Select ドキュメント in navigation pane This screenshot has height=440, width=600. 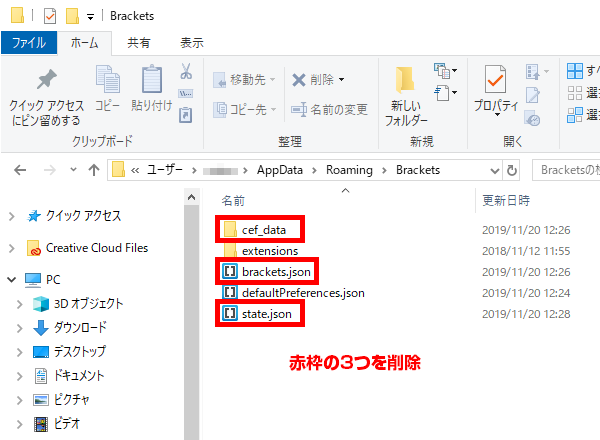[x=69, y=376]
